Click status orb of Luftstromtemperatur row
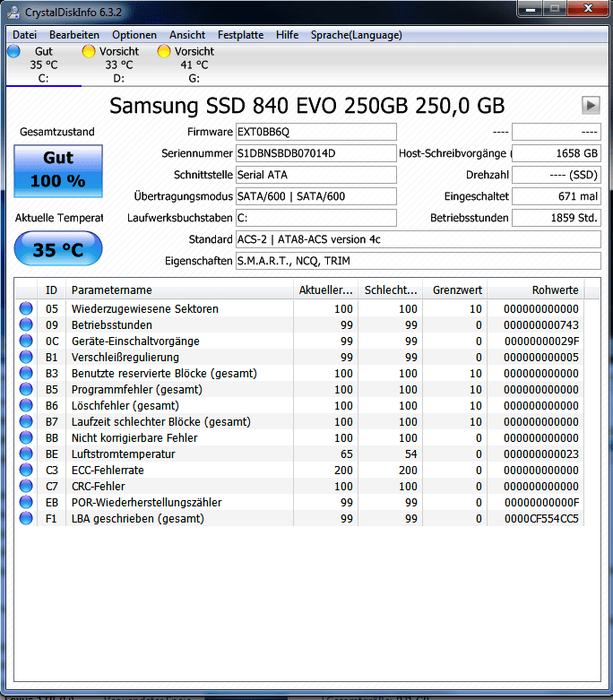The height and width of the screenshot is (700, 613). point(26,454)
